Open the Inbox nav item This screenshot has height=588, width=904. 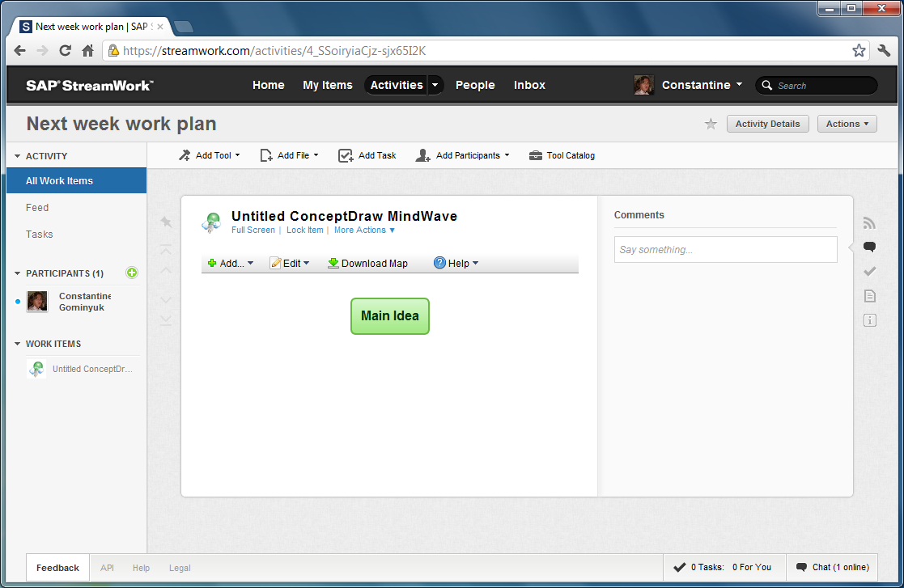[529, 85]
